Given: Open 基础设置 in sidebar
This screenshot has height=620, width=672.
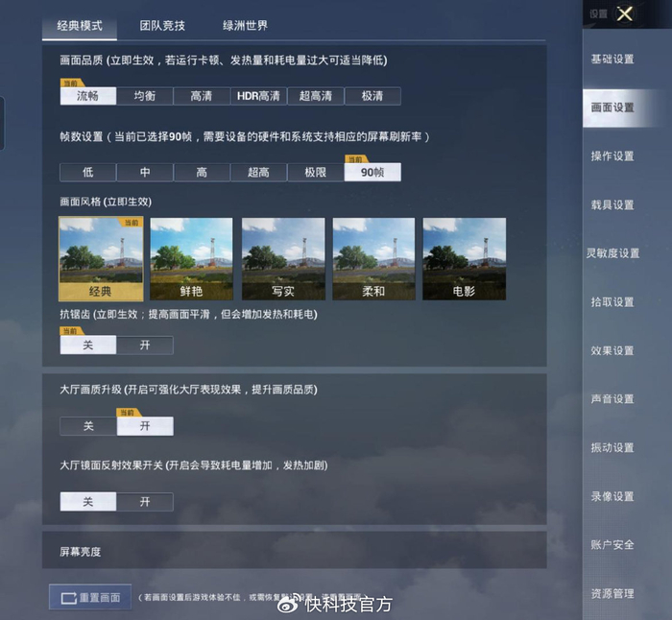Looking at the screenshot, I should (x=612, y=60).
